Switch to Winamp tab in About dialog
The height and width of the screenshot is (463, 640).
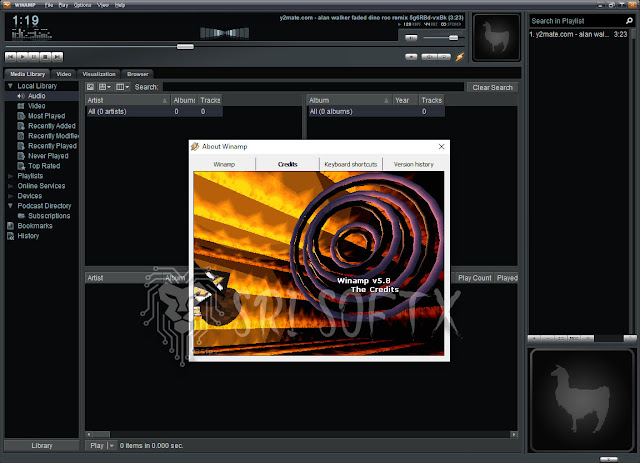(224, 164)
